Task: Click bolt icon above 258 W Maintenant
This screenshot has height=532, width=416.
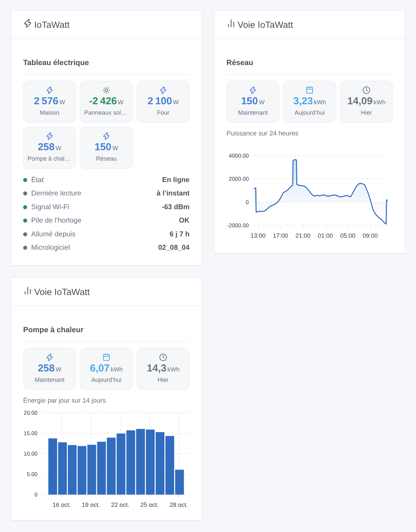Action: click(50, 357)
